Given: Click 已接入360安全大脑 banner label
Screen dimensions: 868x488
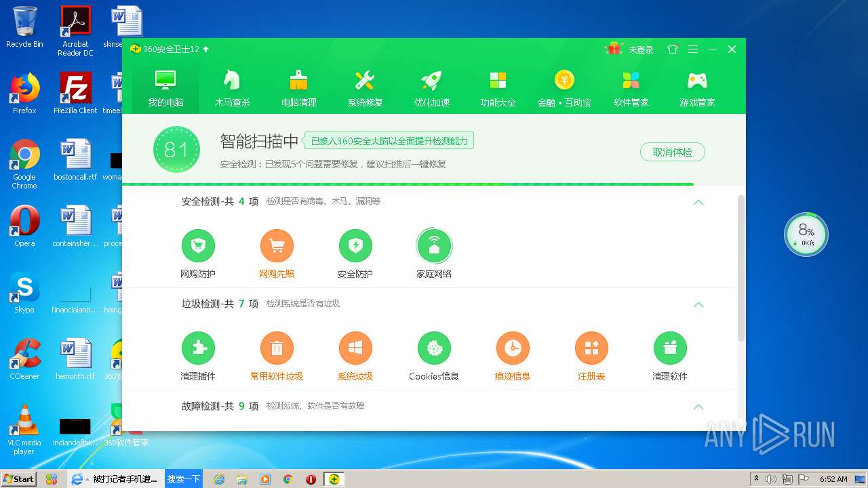Looking at the screenshot, I should [389, 141].
